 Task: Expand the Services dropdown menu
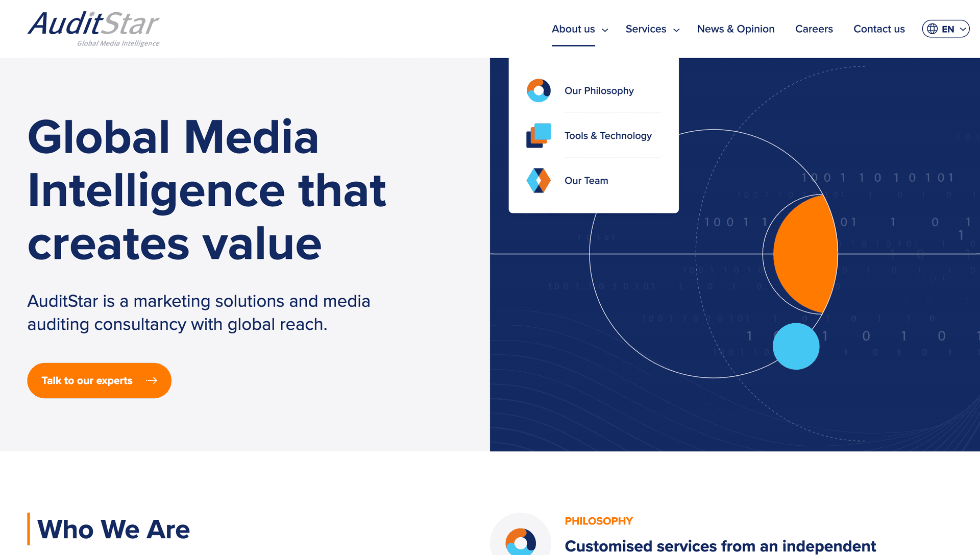coord(651,29)
